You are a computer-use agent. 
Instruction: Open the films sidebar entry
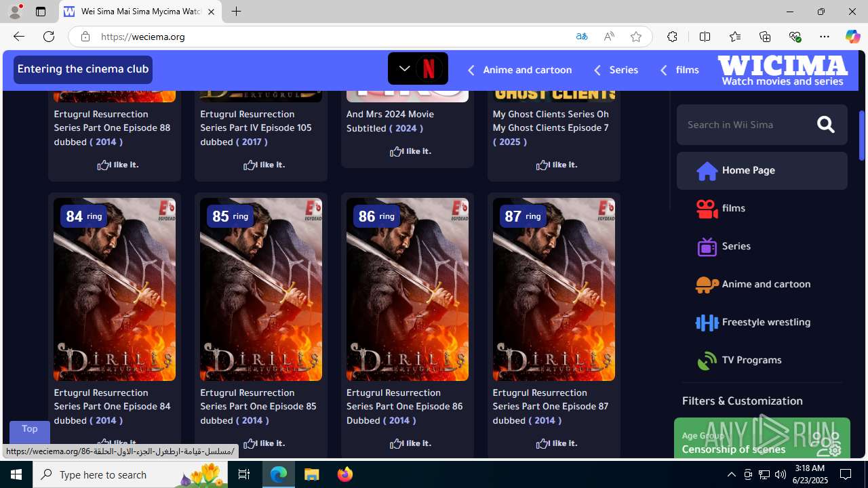762,208
